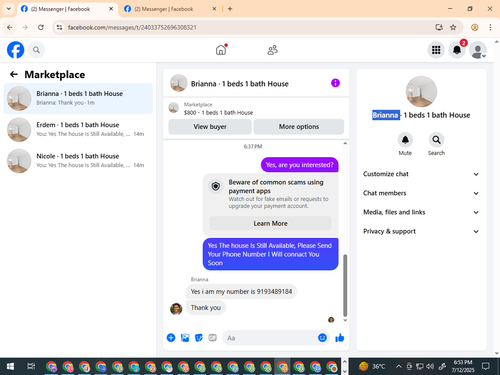Viewport: 500px width, 375px height.
Task: Open Chrome three-dot menu
Action: (490, 27)
